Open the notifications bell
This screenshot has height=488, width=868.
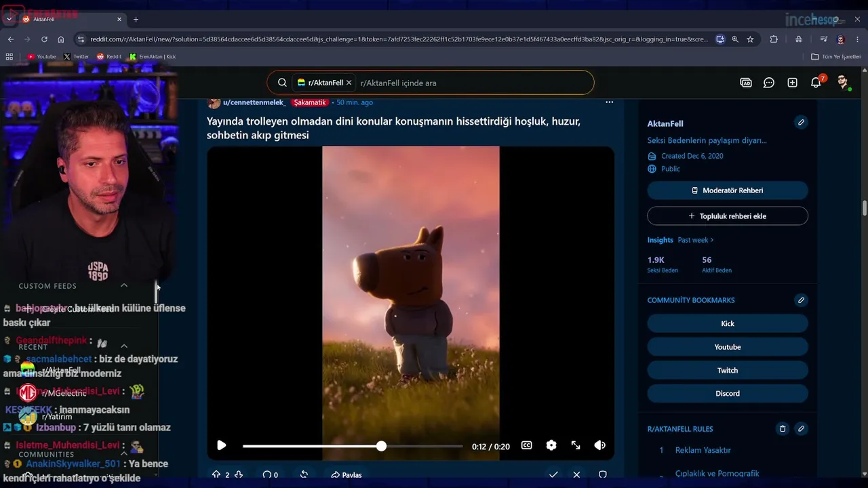[816, 83]
